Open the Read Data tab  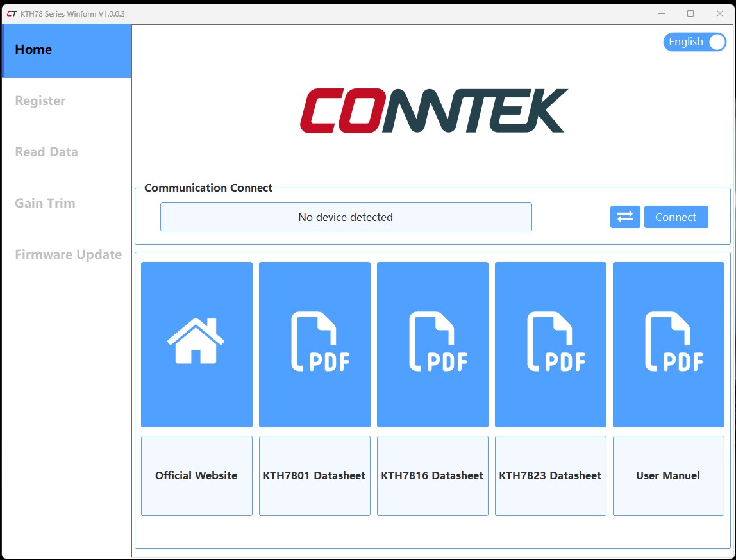46,152
